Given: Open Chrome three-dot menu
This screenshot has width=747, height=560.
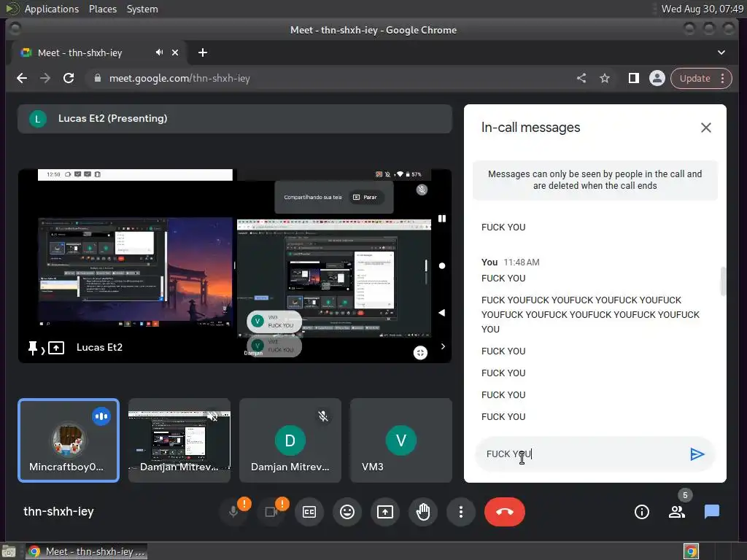Looking at the screenshot, I should 723,78.
